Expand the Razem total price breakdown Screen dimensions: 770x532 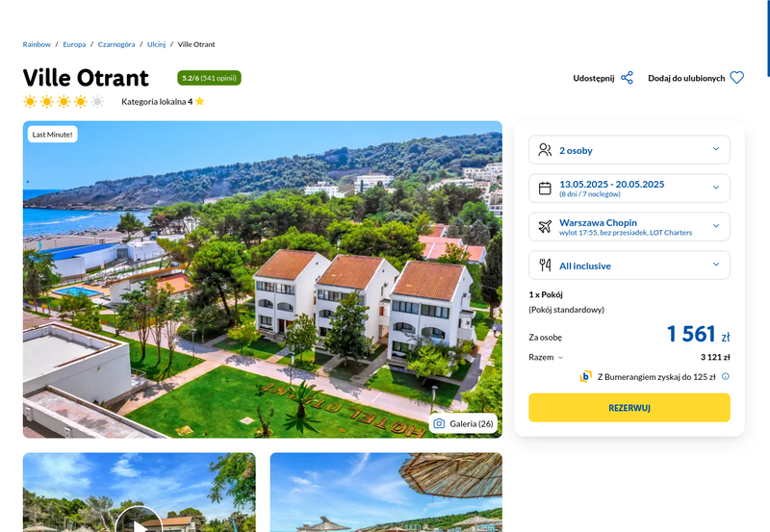tap(546, 357)
